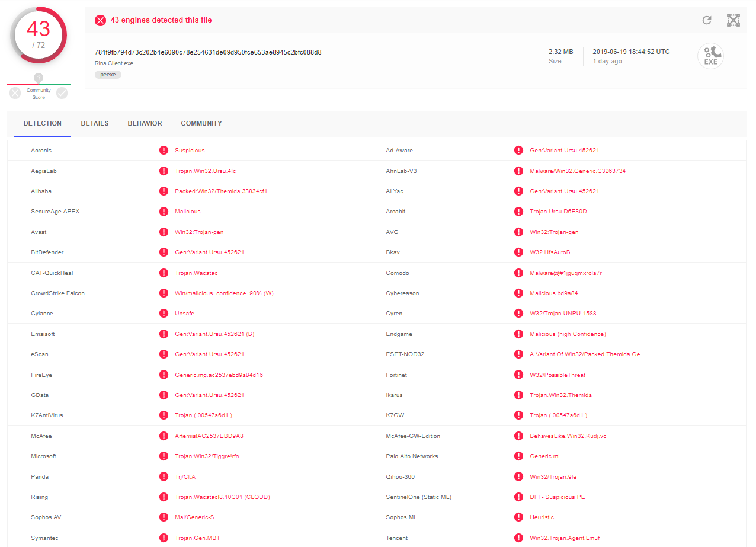This screenshot has width=756, height=547.
Task: Click alert icon for Alibaba detection
Action: tap(164, 191)
